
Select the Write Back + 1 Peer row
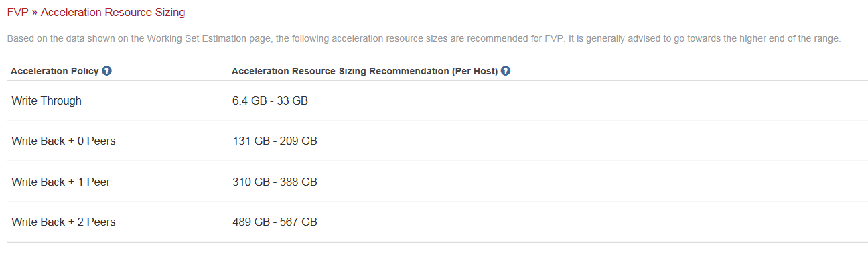(x=61, y=182)
